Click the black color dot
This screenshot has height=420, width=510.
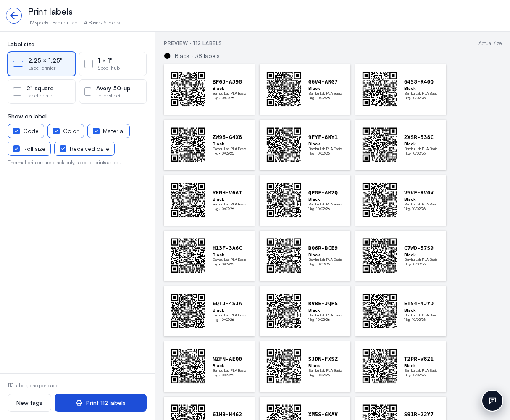coord(167,56)
